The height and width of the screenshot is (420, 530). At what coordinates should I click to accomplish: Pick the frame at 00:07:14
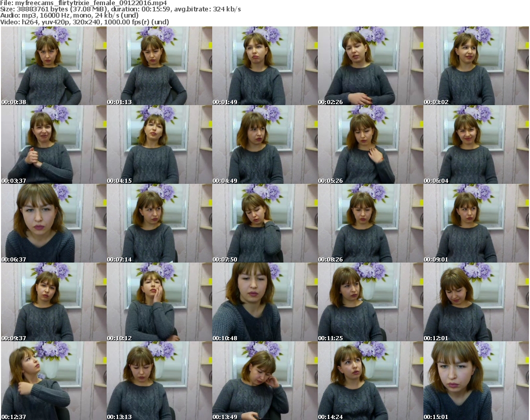click(159, 223)
